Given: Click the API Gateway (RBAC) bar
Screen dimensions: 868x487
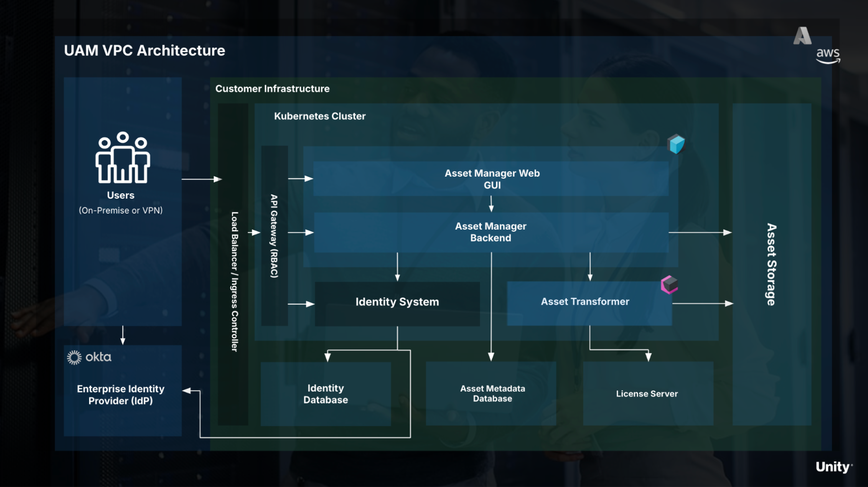Looking at the screenshot, I should pyautogui.click(x=275, y=236).
